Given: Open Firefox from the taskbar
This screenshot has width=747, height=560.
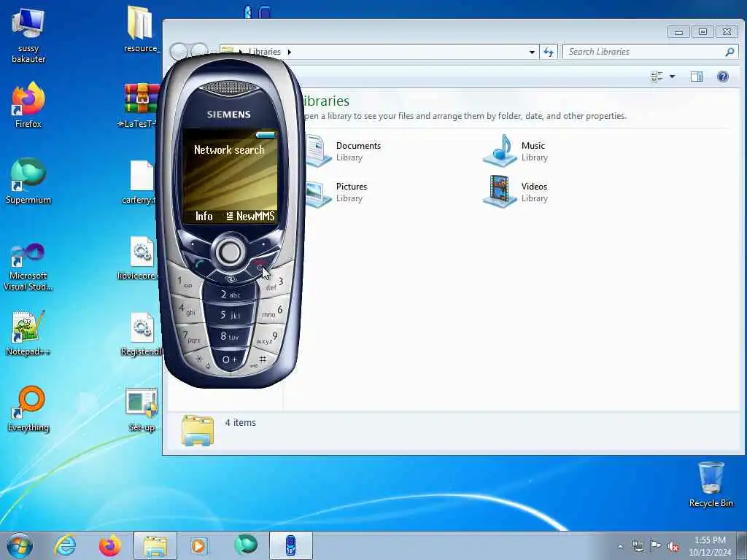Looking at the screenshot, I should [110, 545].
